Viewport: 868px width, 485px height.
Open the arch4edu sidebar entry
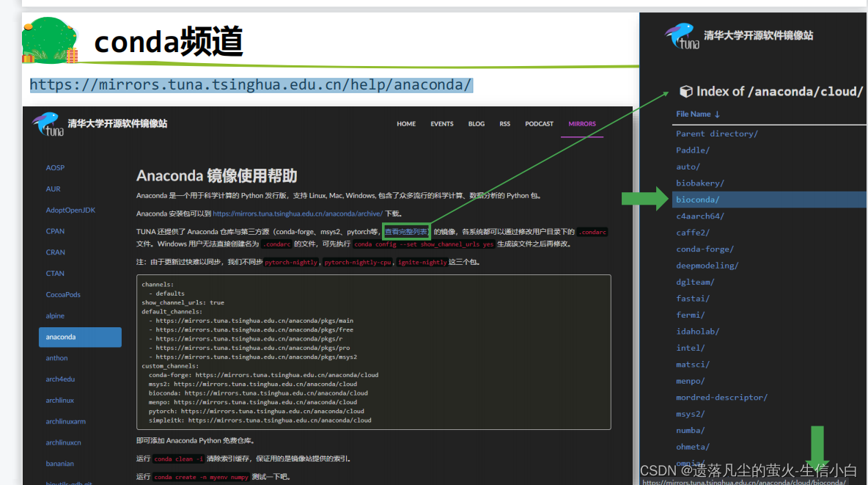pos(60,379)
